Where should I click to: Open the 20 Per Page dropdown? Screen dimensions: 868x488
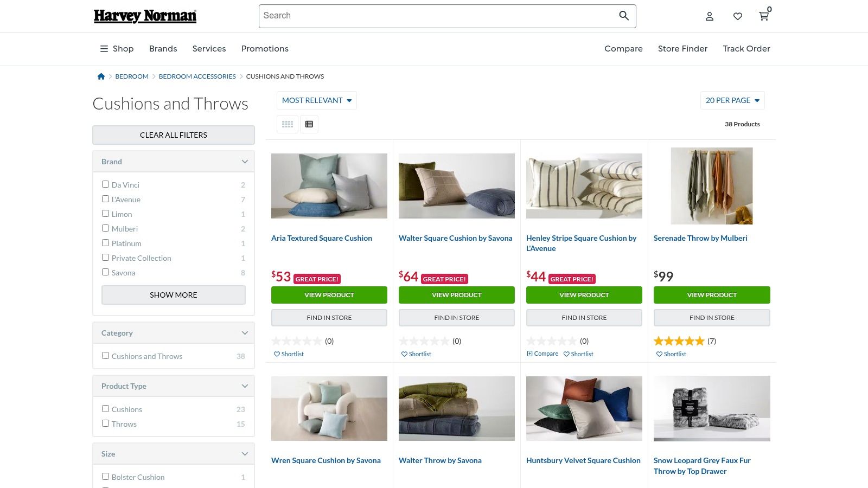[x=732, y=100]
